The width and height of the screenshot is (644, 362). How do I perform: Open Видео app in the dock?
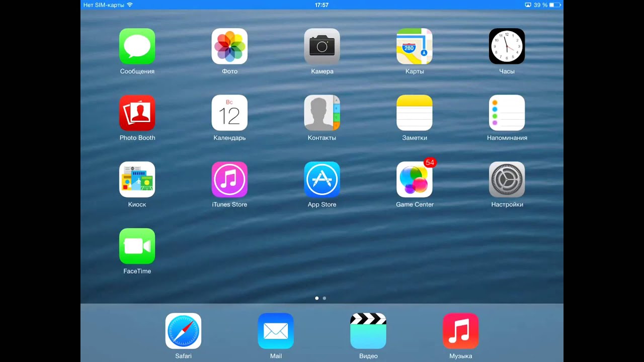(x=368, y=331)
